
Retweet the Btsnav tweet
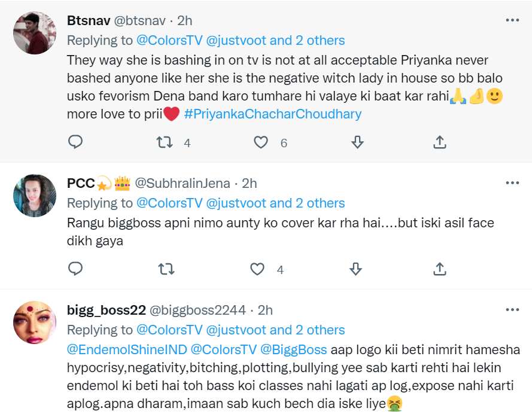pyautogui.click(x=165, y=142)
